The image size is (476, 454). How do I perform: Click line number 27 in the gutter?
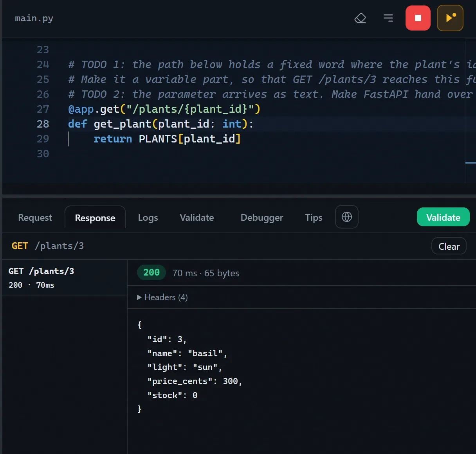(43, 109)
